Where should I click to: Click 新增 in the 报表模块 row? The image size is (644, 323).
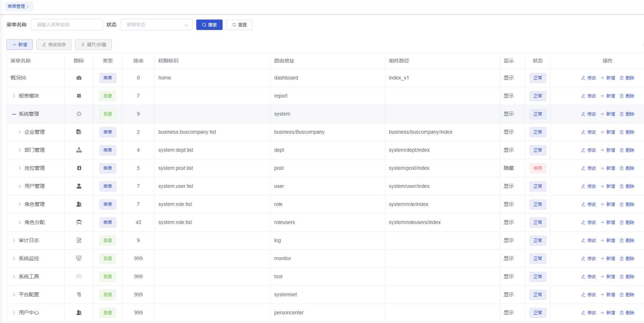click(608, 96)
